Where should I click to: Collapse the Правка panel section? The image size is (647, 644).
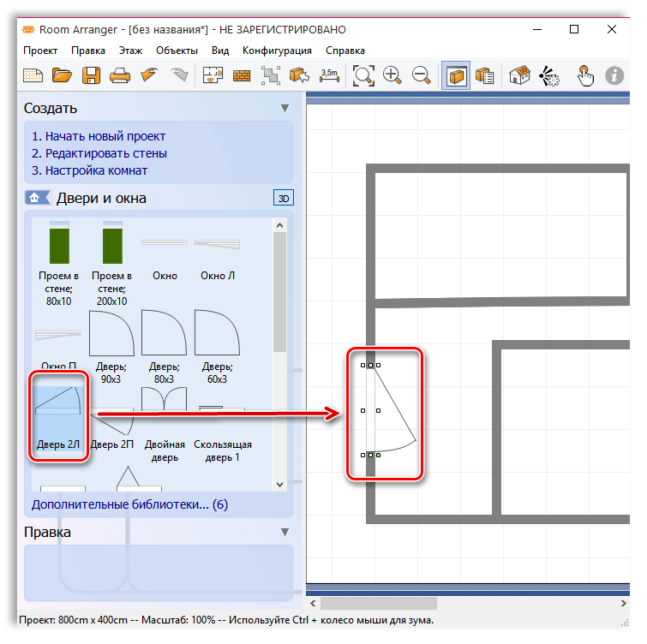pos(285,533)
